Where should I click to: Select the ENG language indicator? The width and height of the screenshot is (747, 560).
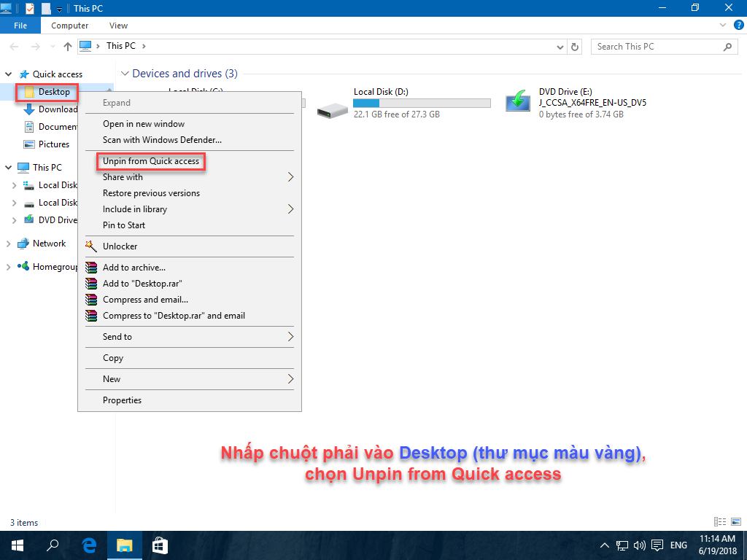(678, 545)
